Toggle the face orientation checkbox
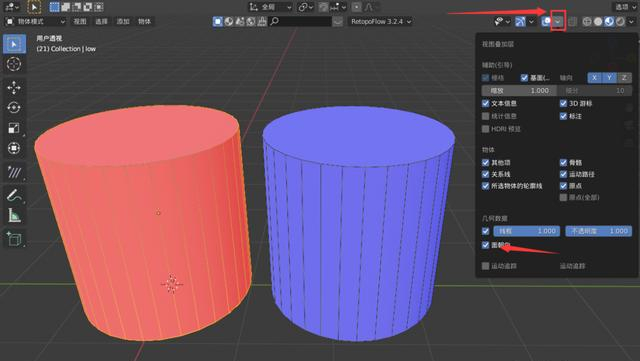Viewport: 640px width, 361px height. pyautogui.click(x=485, y=245)
